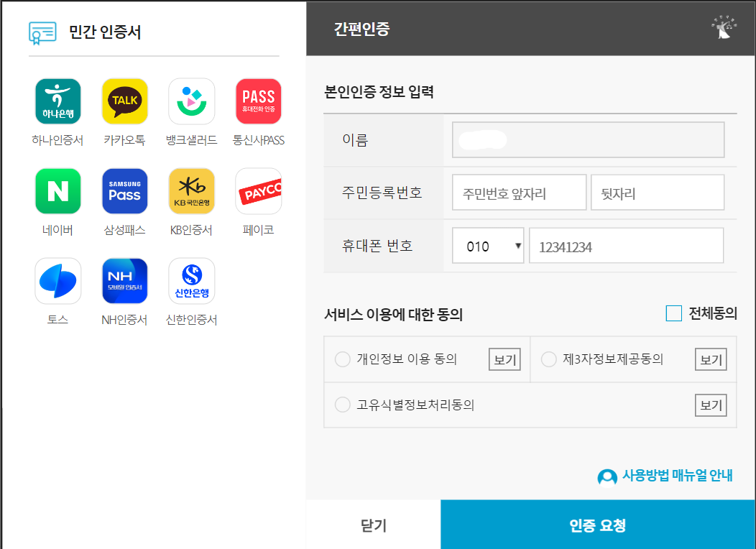Click the user icon beside 사용방법 매뉴얼 안내
Viewport: 756px width, 549px height.
[x=607, y=477]
